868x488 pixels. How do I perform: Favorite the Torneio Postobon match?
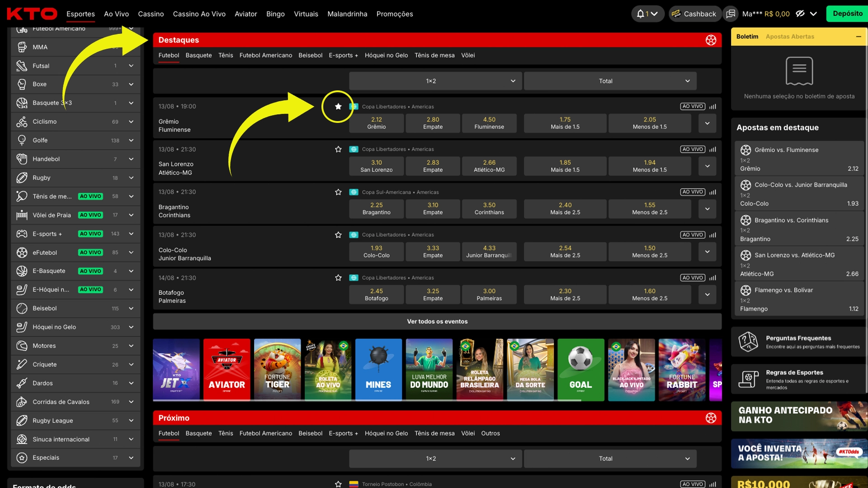coord(338,484)
